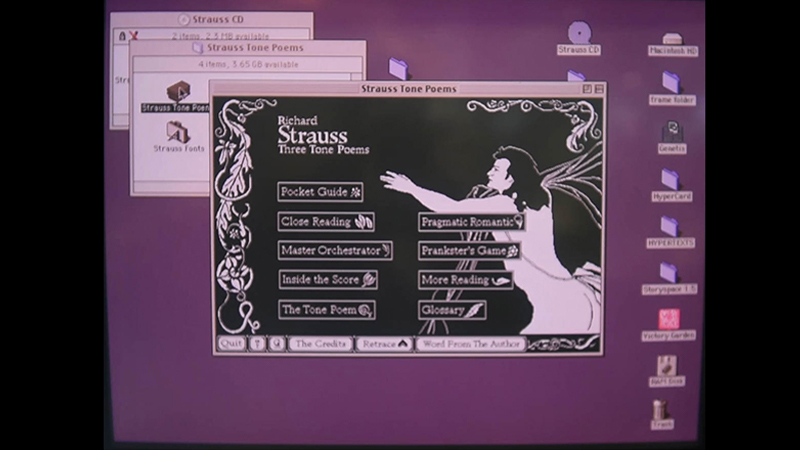Click the CD proxy icon in the Strauss CD title bar

[183, 19]
